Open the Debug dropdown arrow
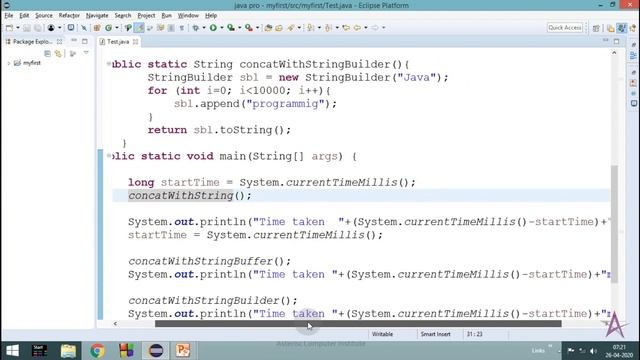The height and width of the screenshot is (360, 640). (204, 28)
